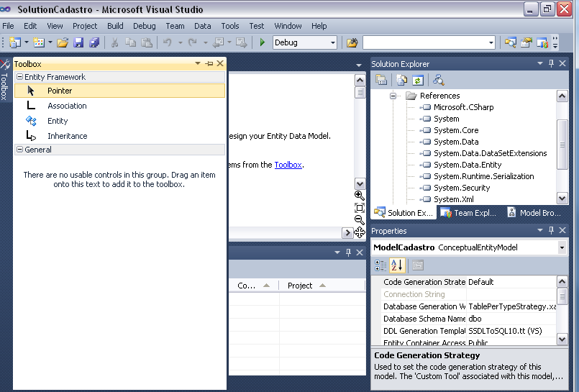The height and width of the screenshot is (392, 579).
Task: Close the Toolbox panel
Action: pyautogui.click(x=220, y=63)
